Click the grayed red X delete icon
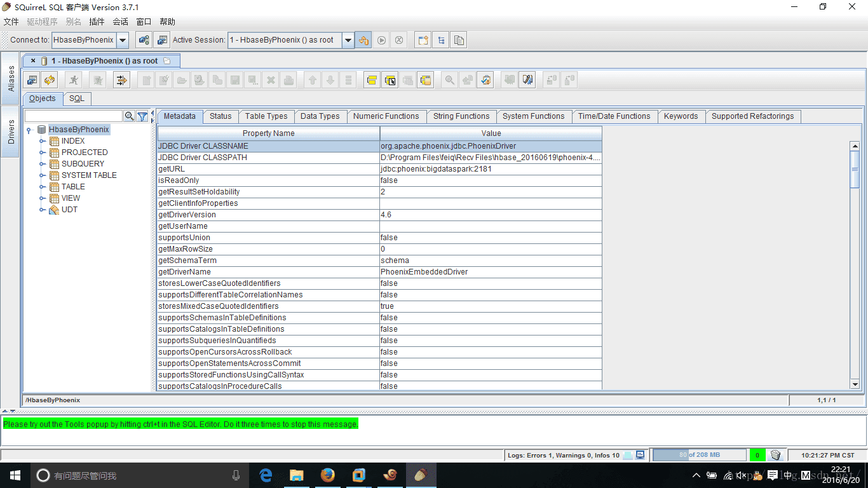The width and height of the screenshot is (868, 488). (271, 80)
